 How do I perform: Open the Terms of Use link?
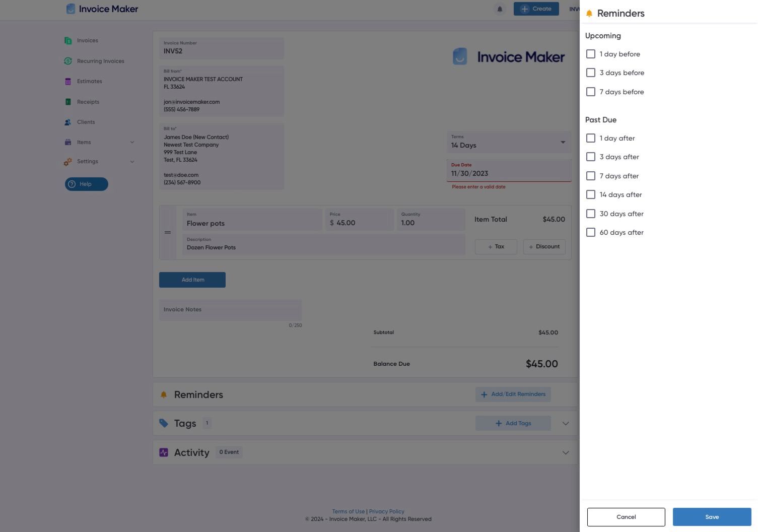348,511
